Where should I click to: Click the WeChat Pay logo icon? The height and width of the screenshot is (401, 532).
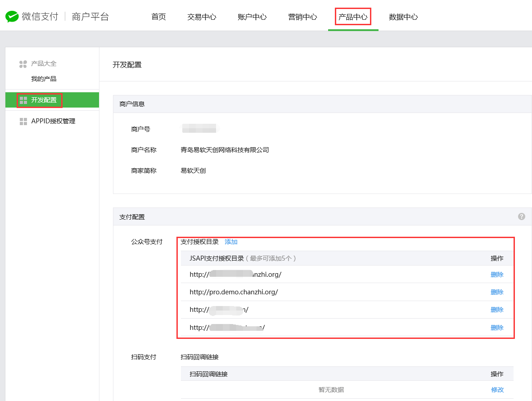[12, 17]
